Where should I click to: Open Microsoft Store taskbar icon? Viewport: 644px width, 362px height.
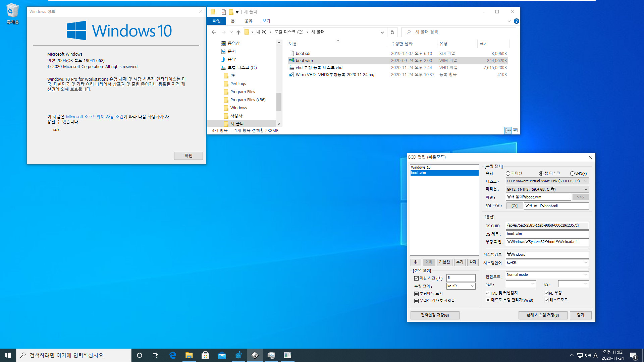[x=205, y=355]
